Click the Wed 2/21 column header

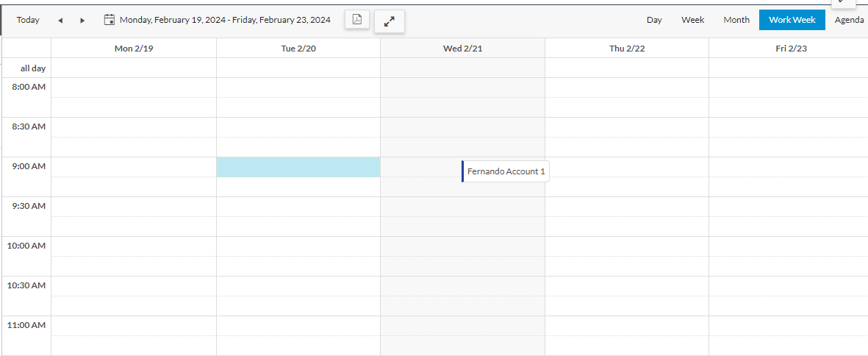[462, 49]
